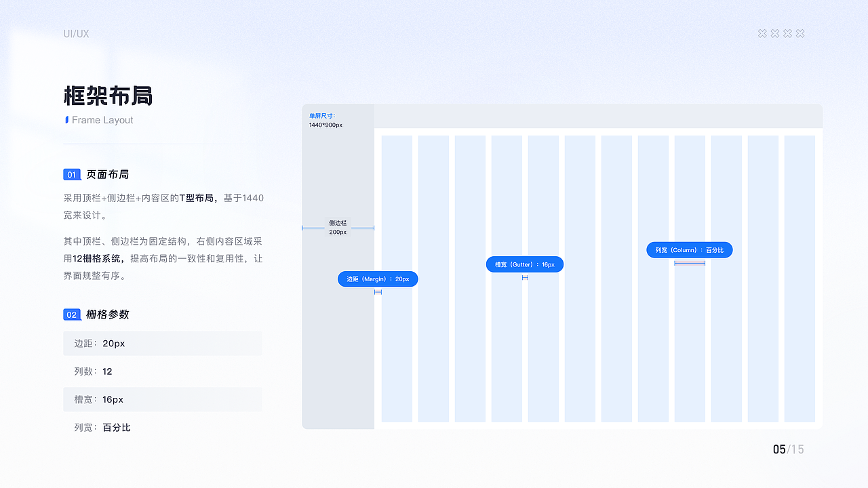Click the sidebar width measurement ruler line
The height and width of the screenshot is (488, 868).
pos(338,227)
